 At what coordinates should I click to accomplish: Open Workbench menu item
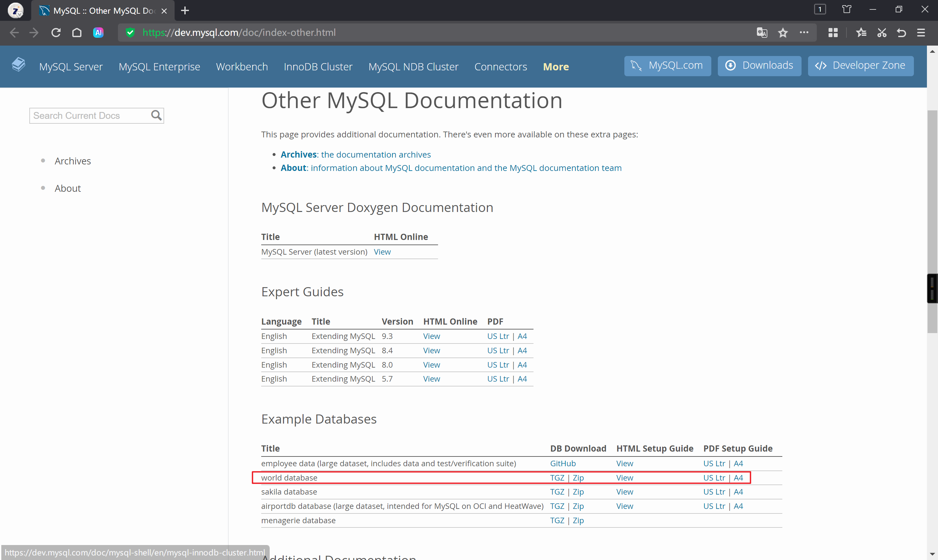point(242,66)
